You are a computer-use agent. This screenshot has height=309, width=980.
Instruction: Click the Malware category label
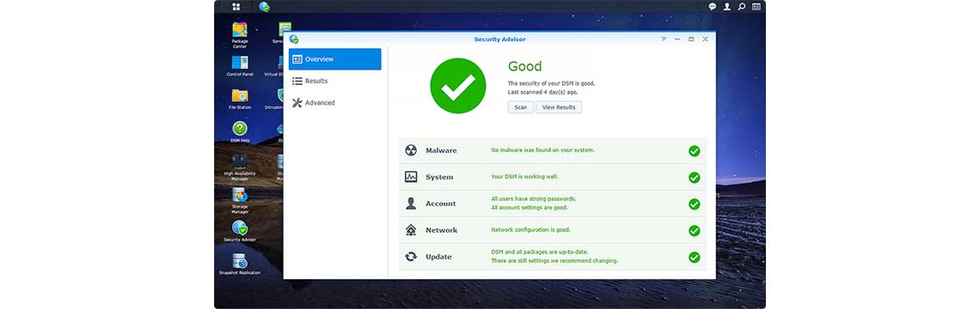(x=441, y=150)
